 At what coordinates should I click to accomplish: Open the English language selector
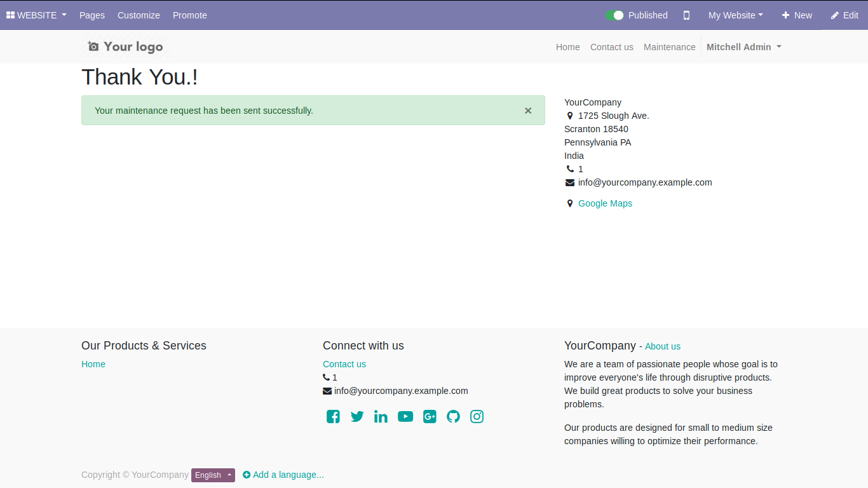pos(213,475)
